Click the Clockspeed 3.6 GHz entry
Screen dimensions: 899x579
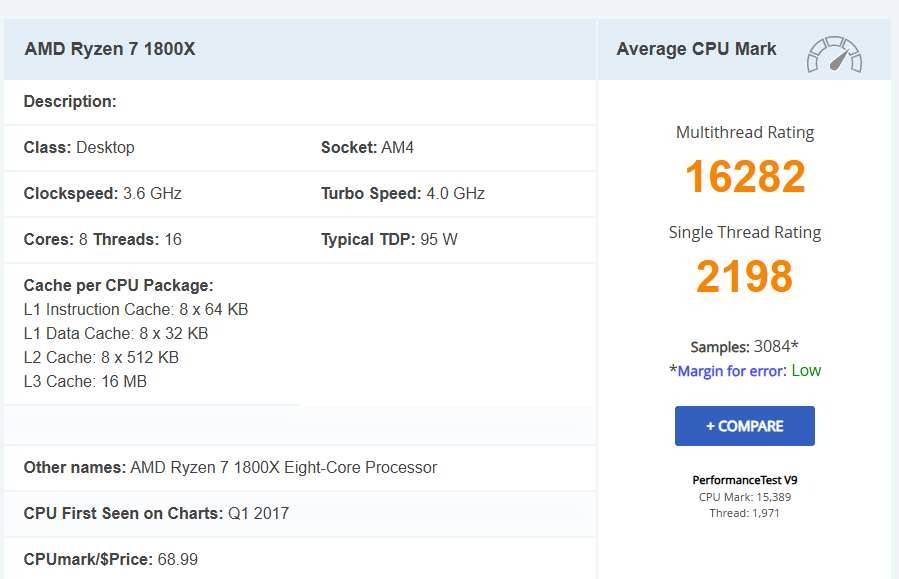[x=102, y=193]
